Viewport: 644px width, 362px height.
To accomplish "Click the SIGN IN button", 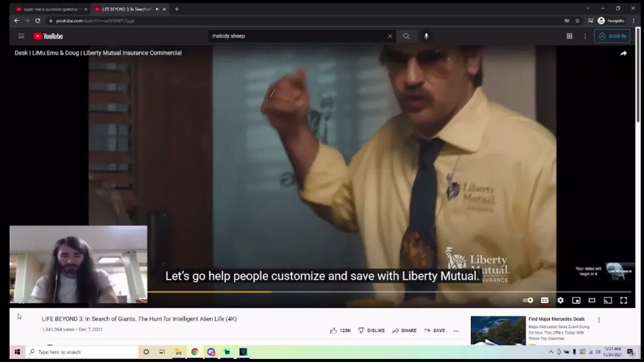I will 612,36.
